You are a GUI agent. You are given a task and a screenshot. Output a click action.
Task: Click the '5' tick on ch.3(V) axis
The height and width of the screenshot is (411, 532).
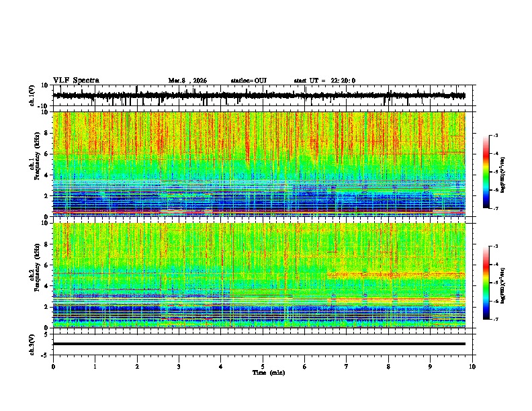(46, 334)
